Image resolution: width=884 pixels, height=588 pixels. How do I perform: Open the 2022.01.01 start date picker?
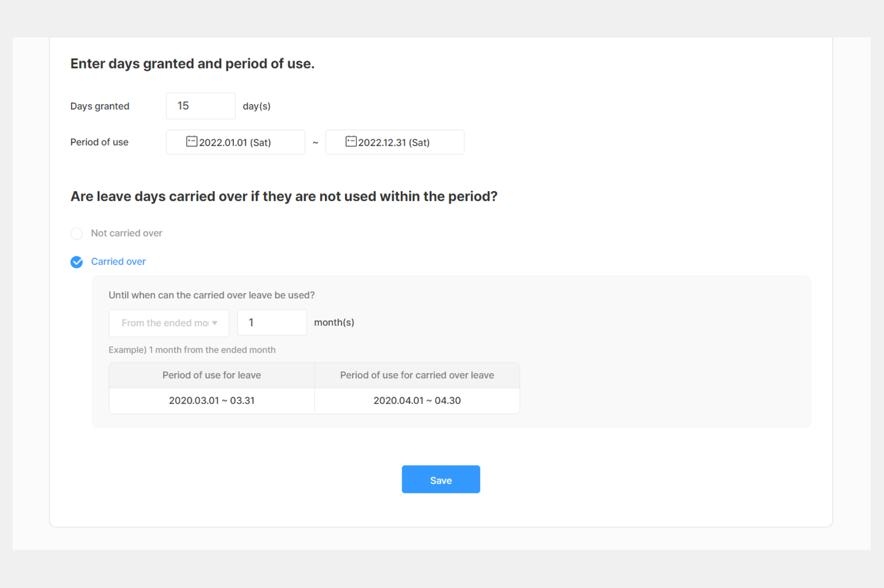pyautogui.click(x=235, y=142)
